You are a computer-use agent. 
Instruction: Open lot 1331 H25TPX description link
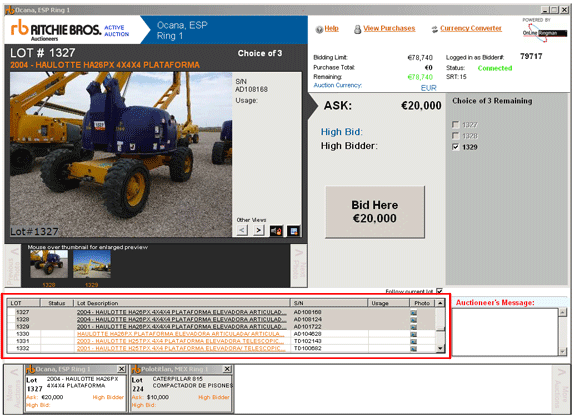point(180,341)
